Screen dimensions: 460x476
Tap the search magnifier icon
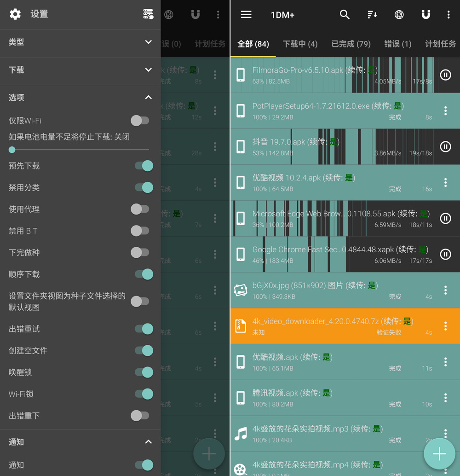click(345, 14)
